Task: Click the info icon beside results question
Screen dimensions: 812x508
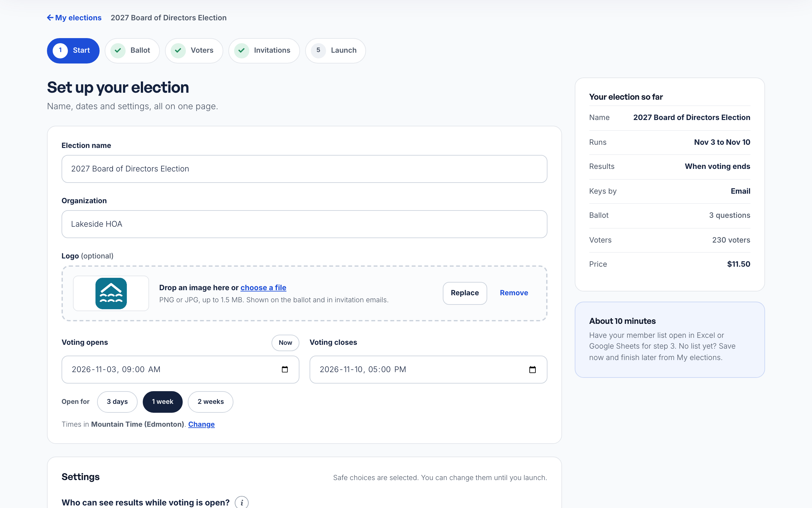Action: coord(242,503)
